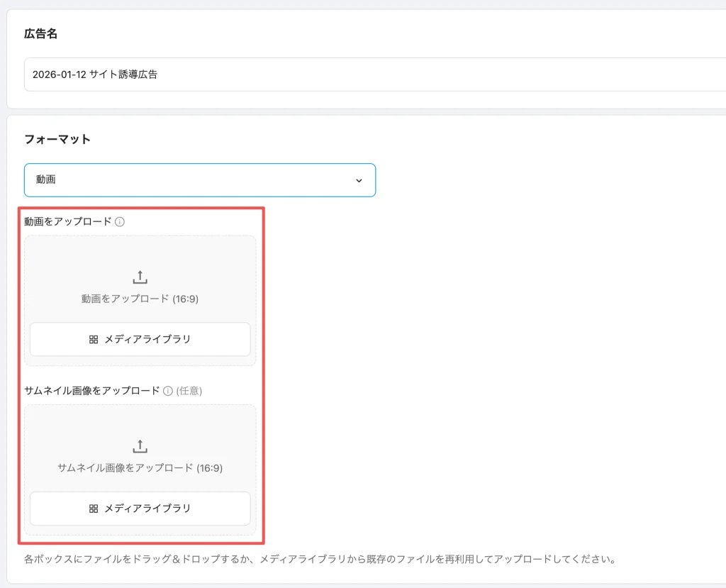Click the drag-and-drop helper text at the bottom

pyautogui.click(x=319, y=559)
